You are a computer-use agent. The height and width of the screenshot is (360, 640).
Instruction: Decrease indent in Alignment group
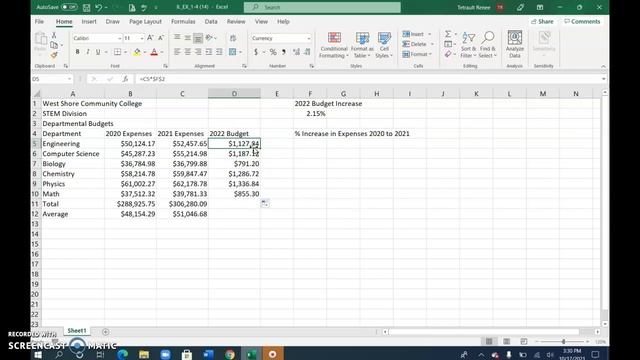pyautogui.click(x=209, y=52)
